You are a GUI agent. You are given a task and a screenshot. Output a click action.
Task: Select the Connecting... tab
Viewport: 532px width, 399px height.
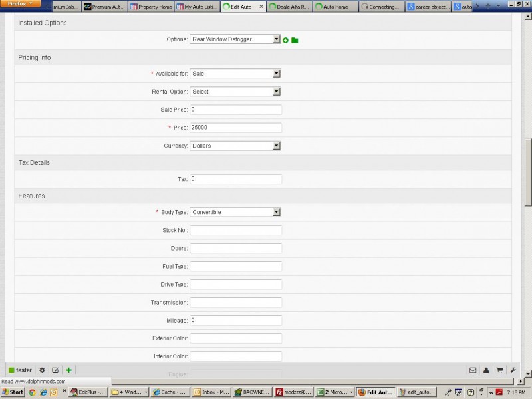(x=382, y=7)
